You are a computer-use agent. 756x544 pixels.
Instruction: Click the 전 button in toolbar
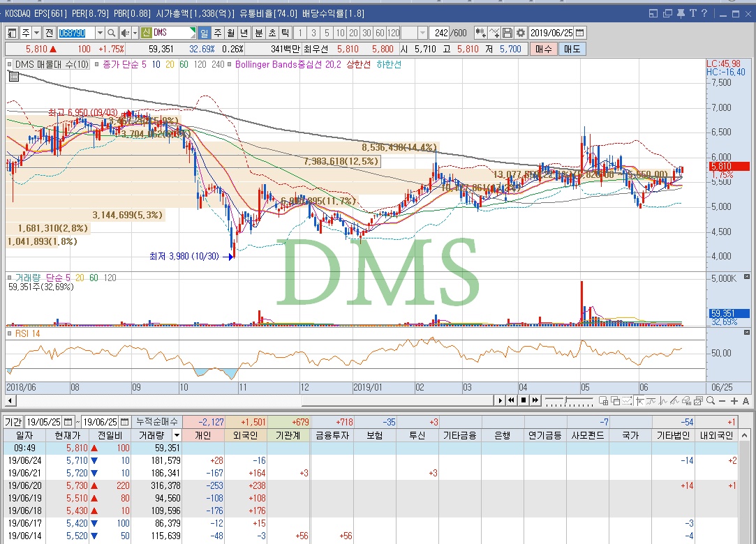[49, 33]
